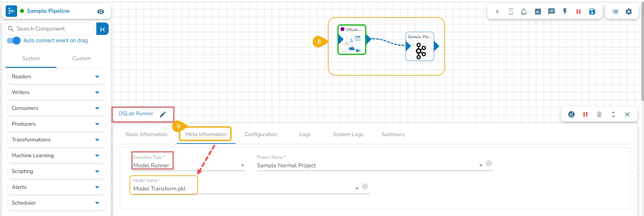644x216 pixels.
Task: Click the save pipeline icon
Action: [592, 12]
